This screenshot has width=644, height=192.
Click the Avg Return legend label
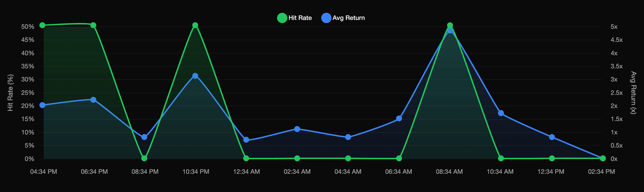(x=349, y=18)
